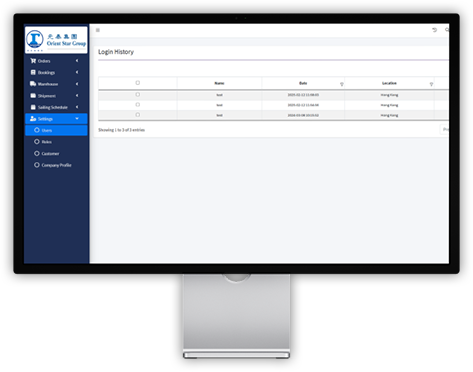Open the Shipment menu item
Viewport: 473px width, 372px height.
coord(56,96)
